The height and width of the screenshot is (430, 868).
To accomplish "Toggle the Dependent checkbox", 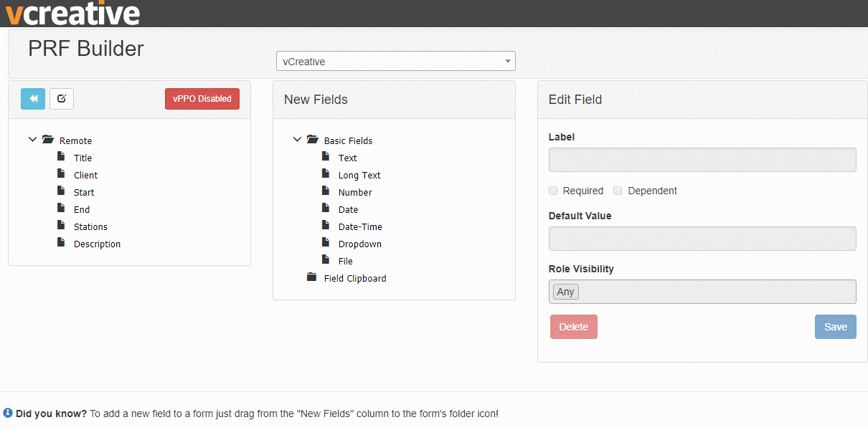I will pyautogui.click(x=618, y=191).
